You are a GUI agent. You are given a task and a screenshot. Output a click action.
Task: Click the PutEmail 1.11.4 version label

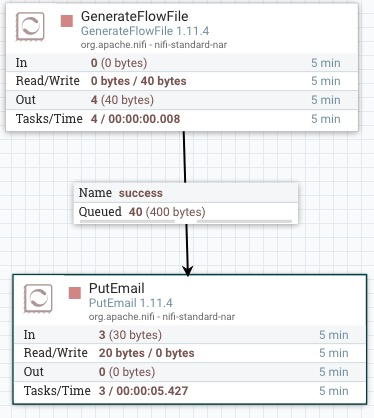[131, 303]
